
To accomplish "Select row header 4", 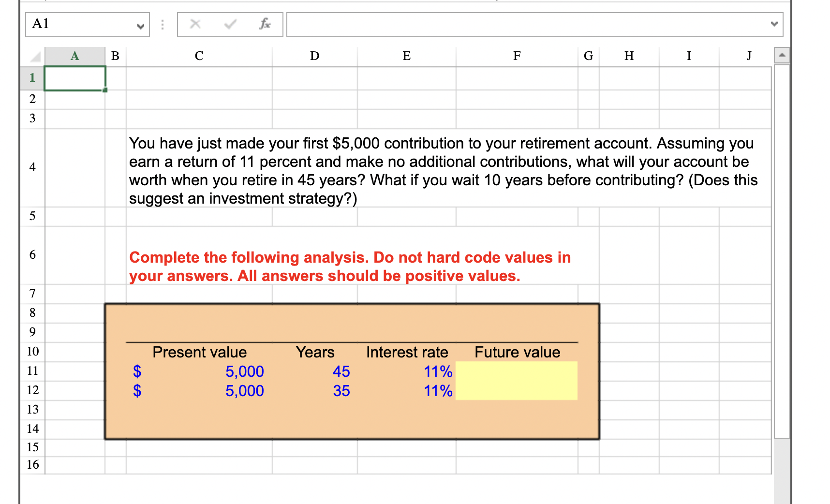I will [x=32, y=167].
